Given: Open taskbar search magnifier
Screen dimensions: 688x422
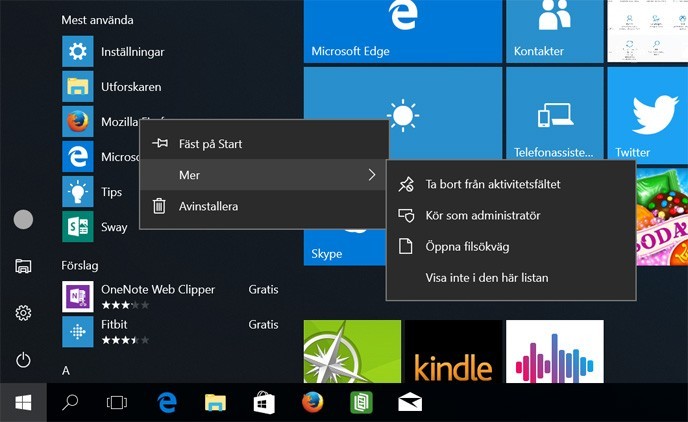Looking at the screenshot, I should (x=70, y=402).
